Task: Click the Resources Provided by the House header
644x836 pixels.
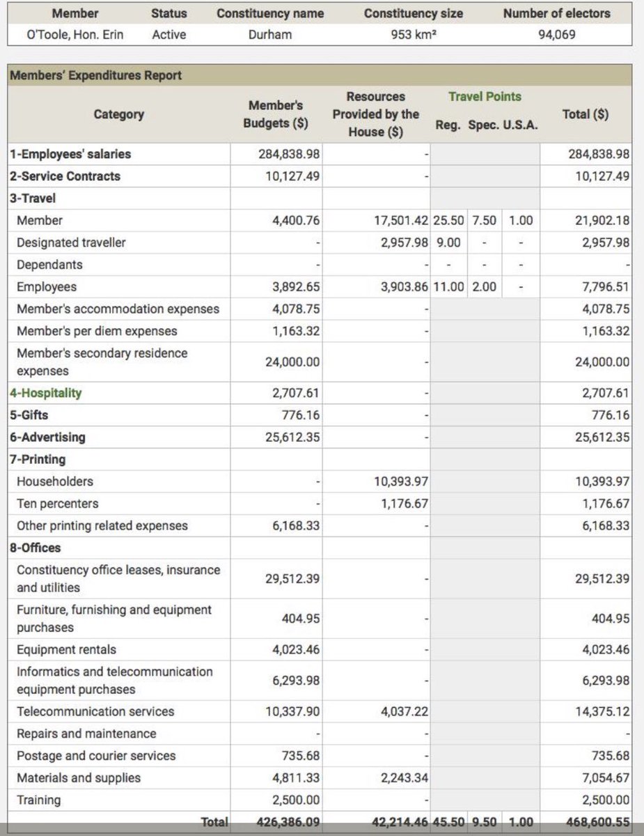Action: point(376,114)
